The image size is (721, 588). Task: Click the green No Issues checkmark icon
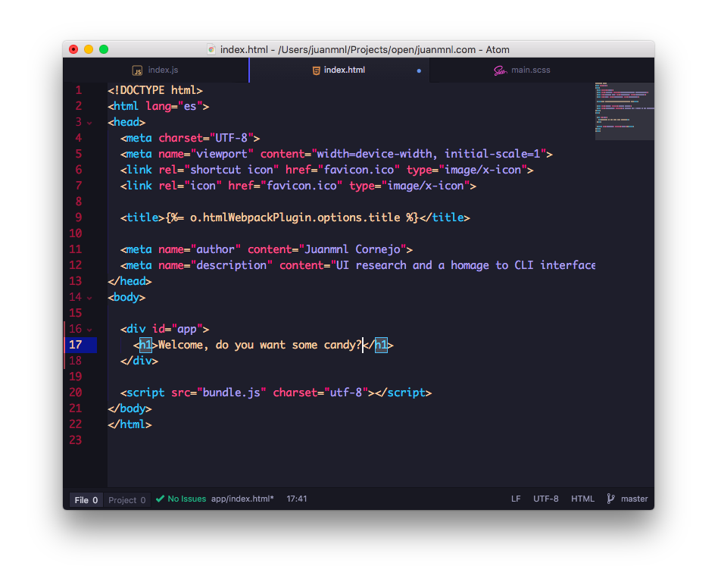click(160, 499)
